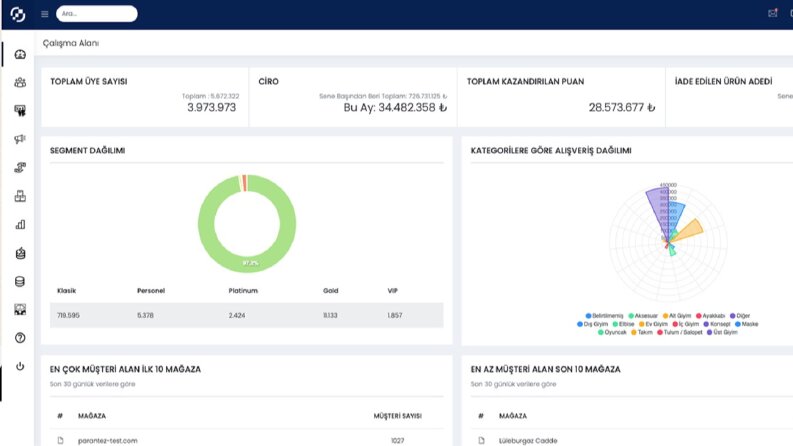Click the Çalışma Alanı page title
The height and width of the screenshot is (446, 793).
[x=71, y=43]
